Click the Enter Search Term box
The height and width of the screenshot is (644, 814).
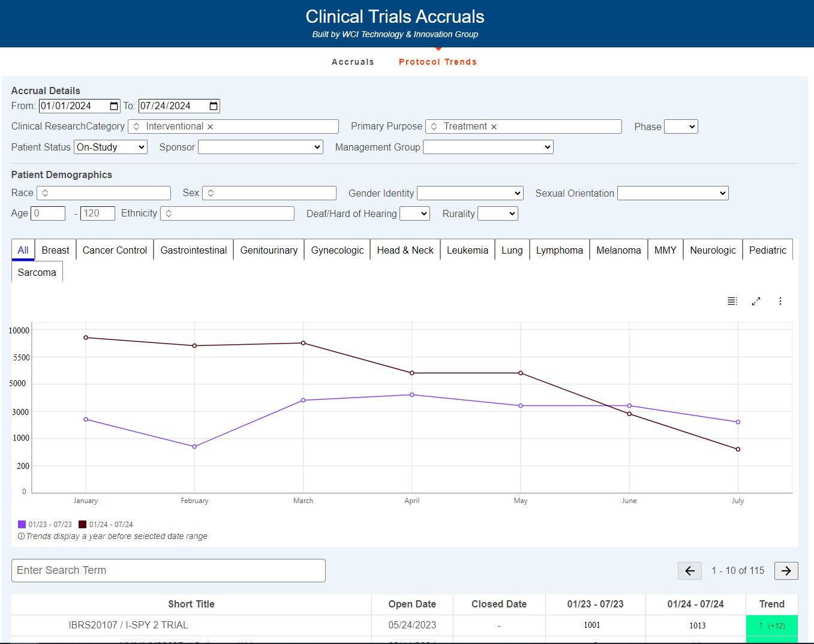tap(169, 570)
